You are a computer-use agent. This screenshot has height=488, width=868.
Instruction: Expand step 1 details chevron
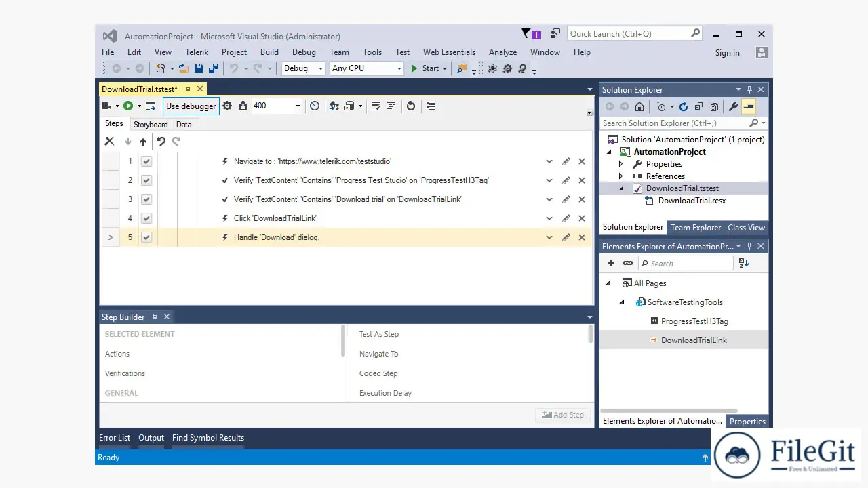549,161
